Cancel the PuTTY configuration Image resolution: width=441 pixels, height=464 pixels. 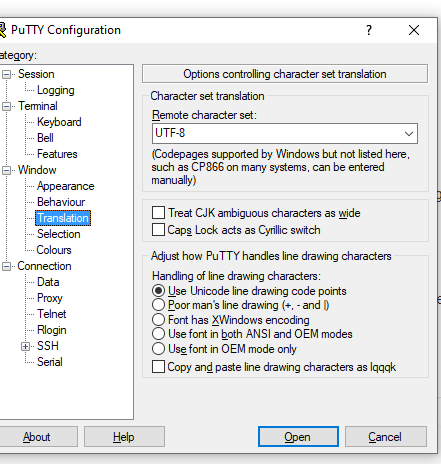click(x=386, y=437)
